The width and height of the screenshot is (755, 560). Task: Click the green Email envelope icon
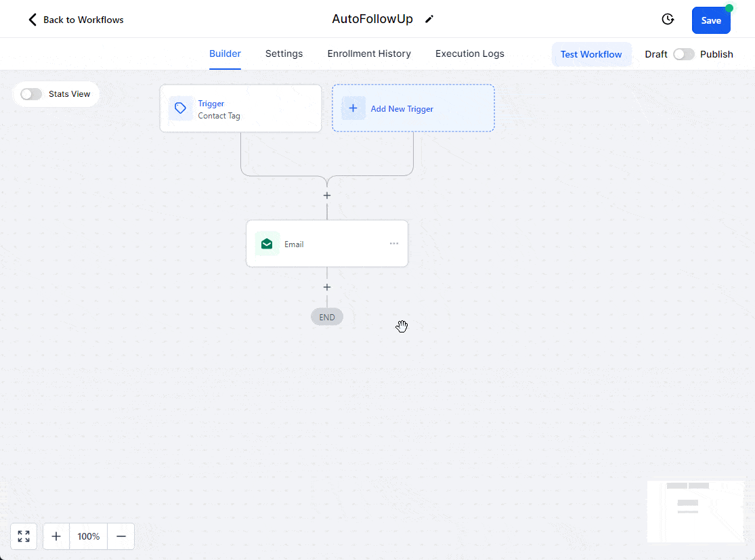[267, 244]
